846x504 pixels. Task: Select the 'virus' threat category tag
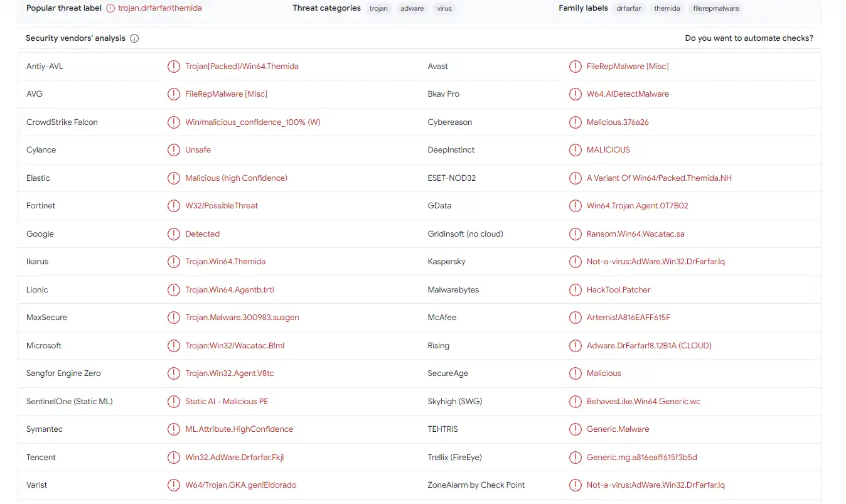tap(444, 9)
